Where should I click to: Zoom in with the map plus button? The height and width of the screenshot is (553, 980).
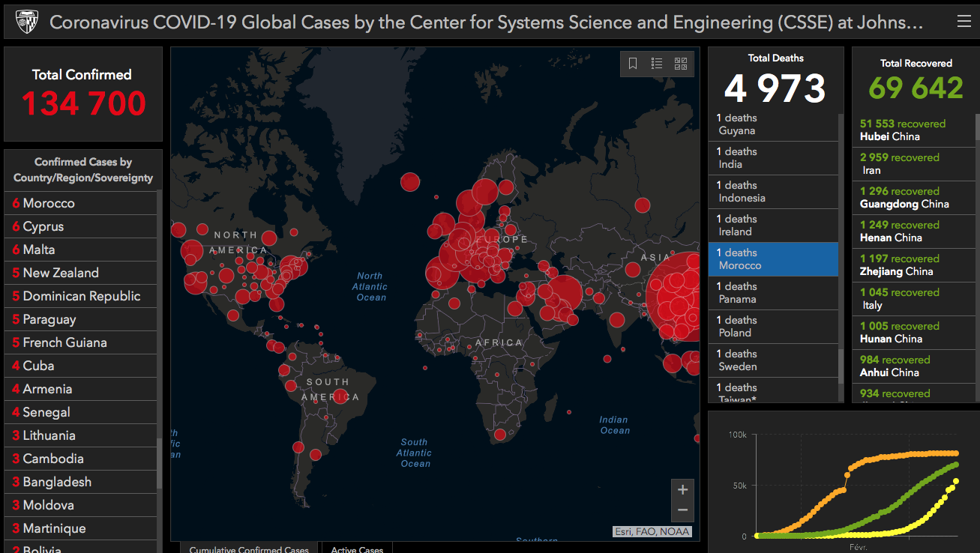click(x=682, y=490)
